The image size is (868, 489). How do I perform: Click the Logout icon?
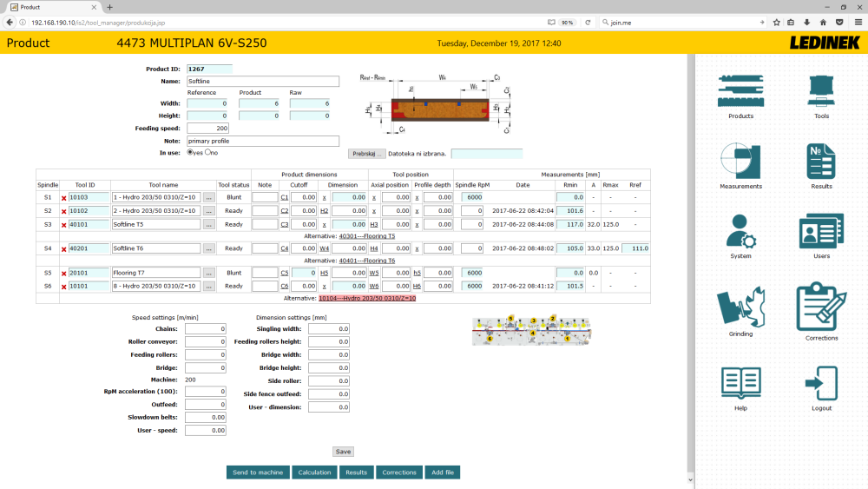tap(821, 383)
